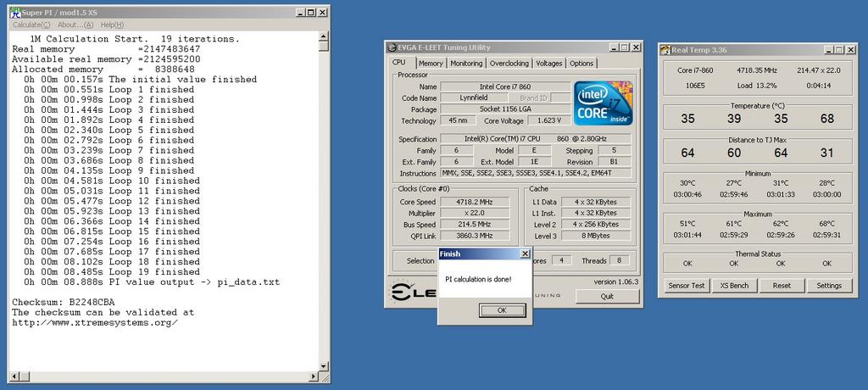The width and height of the screenshot is (868, 390).
Task: Click the XS Bench button in Real Temp
Action: (x=734, y=286)
